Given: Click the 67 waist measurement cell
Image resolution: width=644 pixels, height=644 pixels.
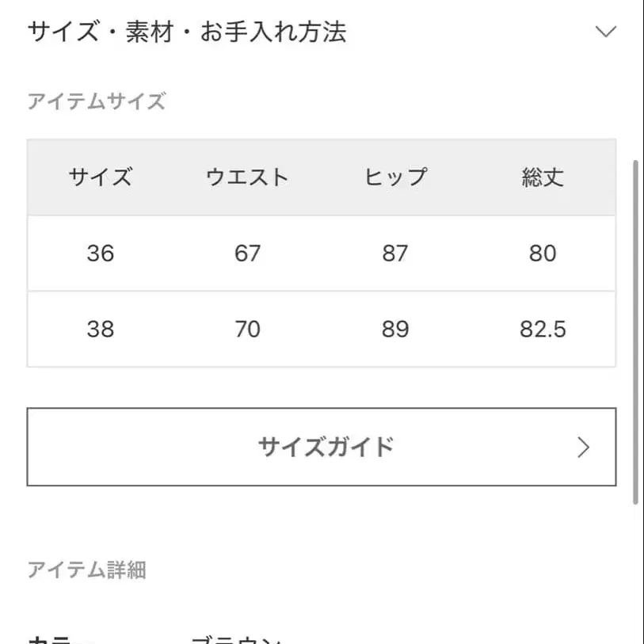Looking at the screenshot, I should coord(248,253).
